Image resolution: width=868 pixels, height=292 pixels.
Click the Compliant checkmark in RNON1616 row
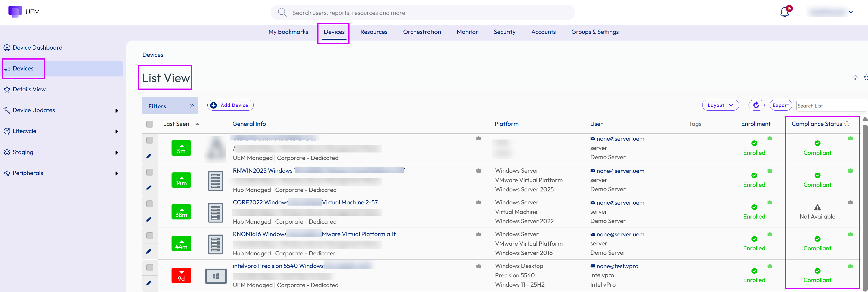click(818, 239)
